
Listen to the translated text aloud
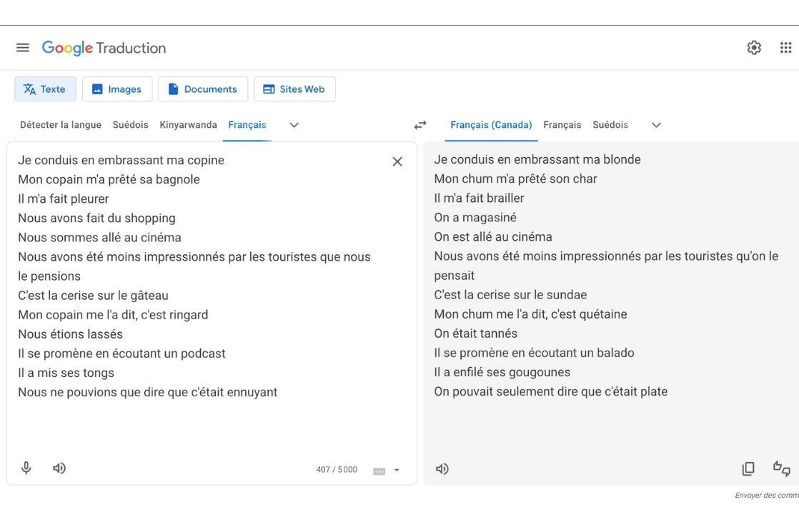(442, 468)
